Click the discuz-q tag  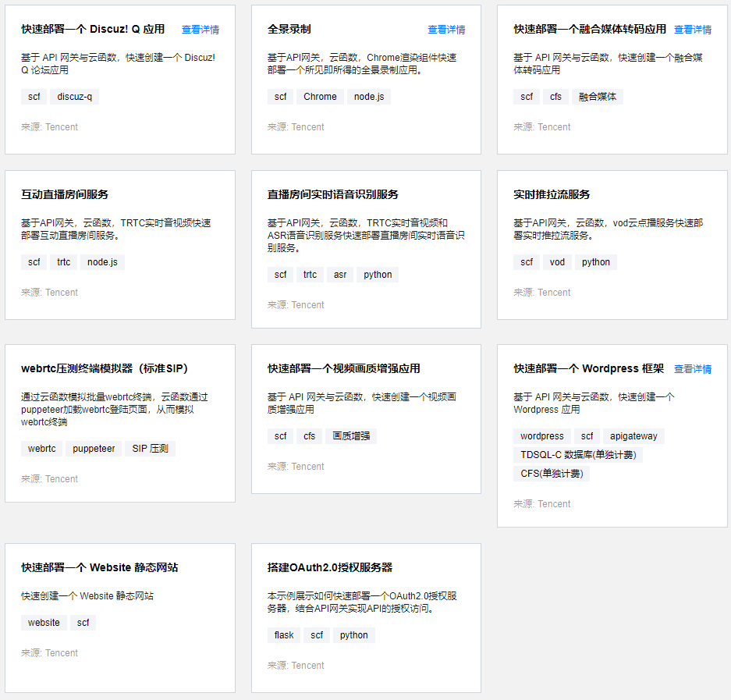[75, 97]
